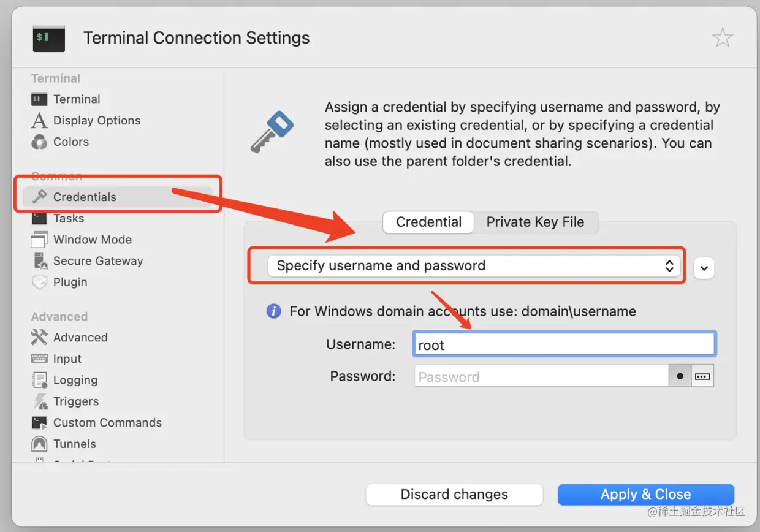This screenshot has width=760, height=532.
Task: Click the 'Terminal' section header text
Action: click(56, 78)
